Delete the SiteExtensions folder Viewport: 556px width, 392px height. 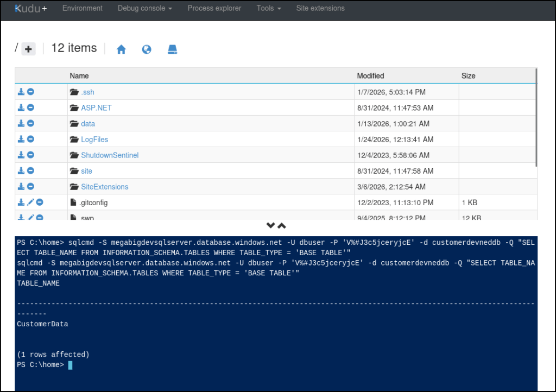point(31,187)
